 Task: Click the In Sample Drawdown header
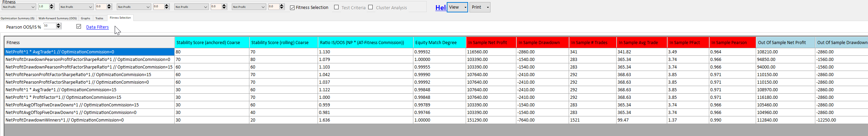543,42
